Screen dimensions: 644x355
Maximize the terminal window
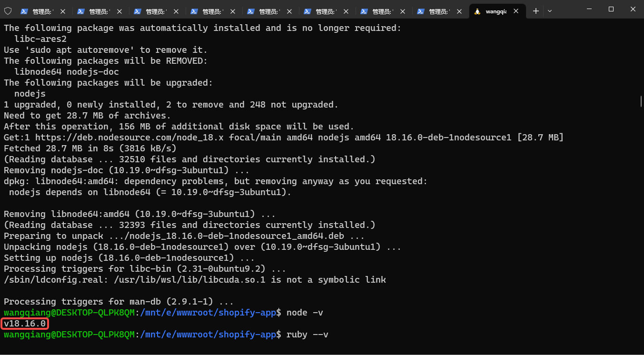(611, 10)
